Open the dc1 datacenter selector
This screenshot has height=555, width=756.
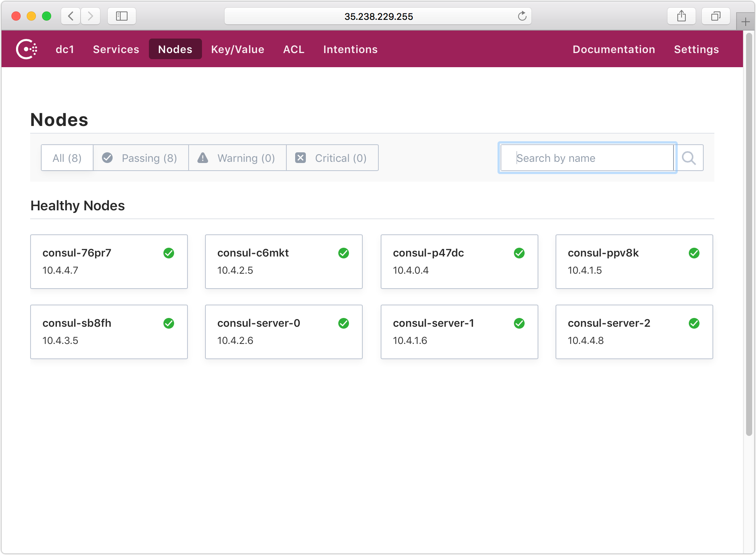(65, 49)
